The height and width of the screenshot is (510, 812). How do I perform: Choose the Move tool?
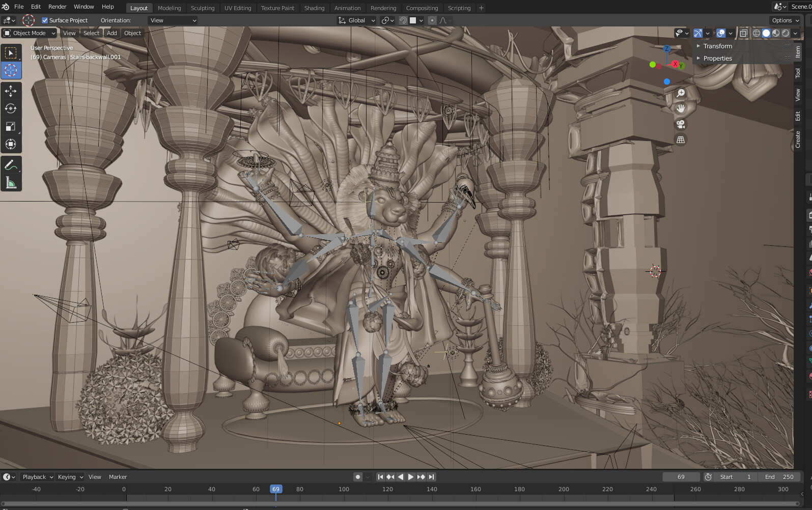click(11, 91)
